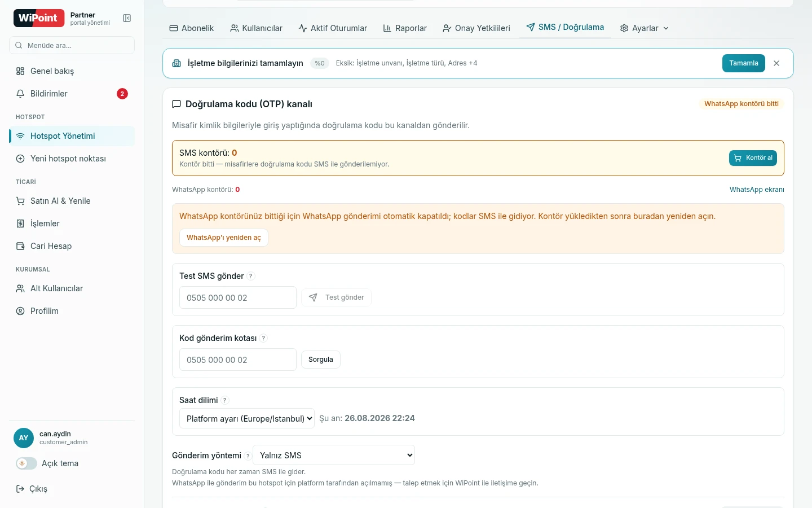This screenshot has width=812, height=508.
Task: Open Bildirimler notifications
Action: 72,94
